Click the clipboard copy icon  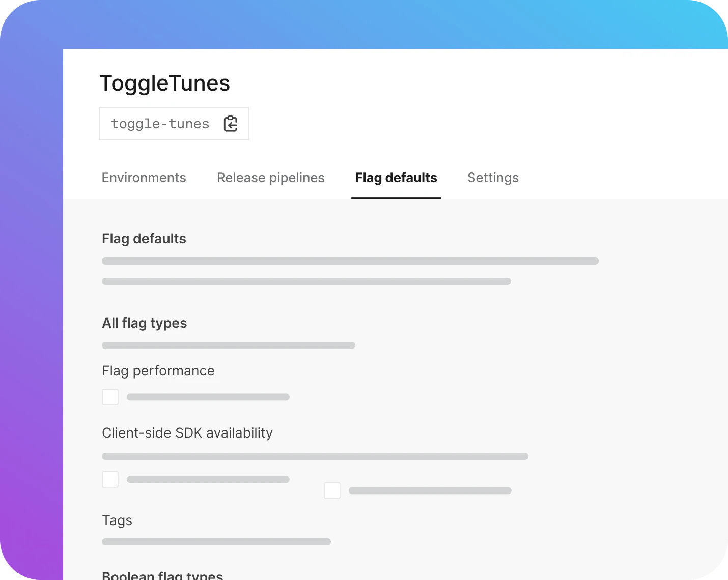coord(230,123)
